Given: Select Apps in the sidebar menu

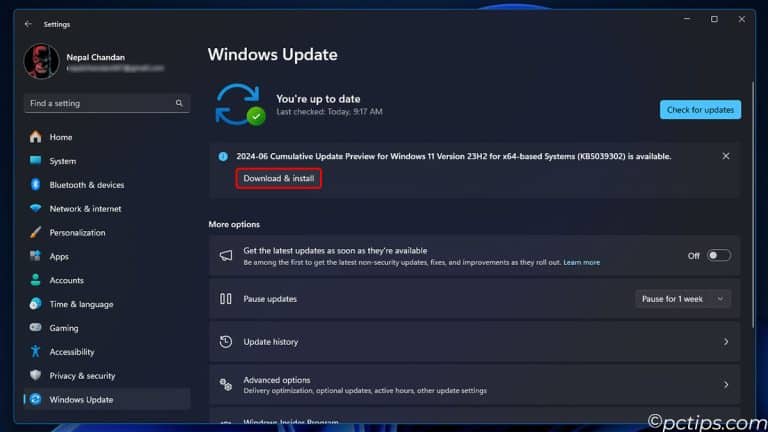Looking at the screenshot, I should pyautogui.click(x=59, y=257).
